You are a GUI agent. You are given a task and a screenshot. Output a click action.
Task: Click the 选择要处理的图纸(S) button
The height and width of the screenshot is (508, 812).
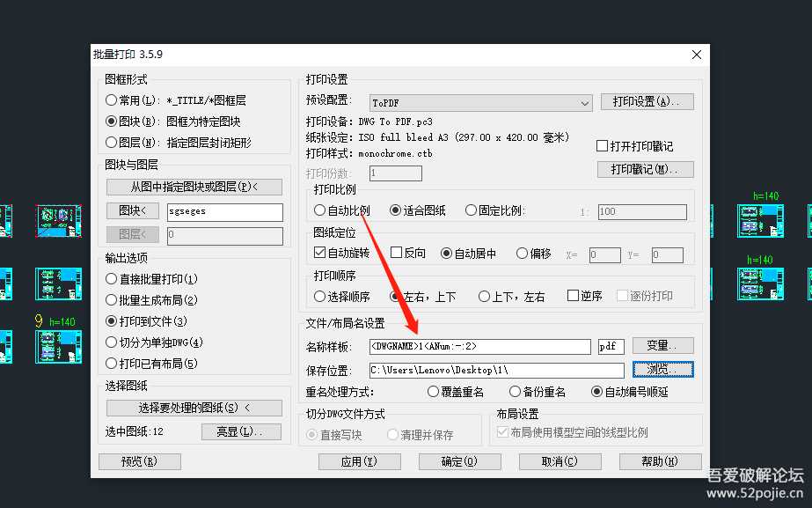tap(194, 409)
